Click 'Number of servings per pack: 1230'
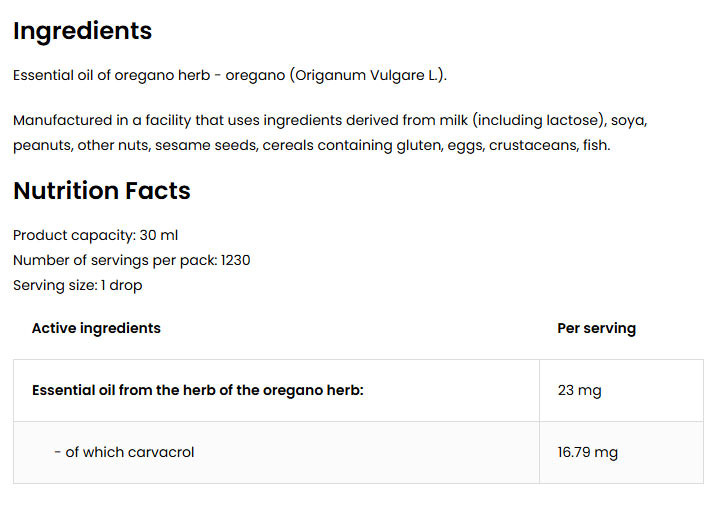Viewport: 720px width, 505px height. (x=131, y=260)
